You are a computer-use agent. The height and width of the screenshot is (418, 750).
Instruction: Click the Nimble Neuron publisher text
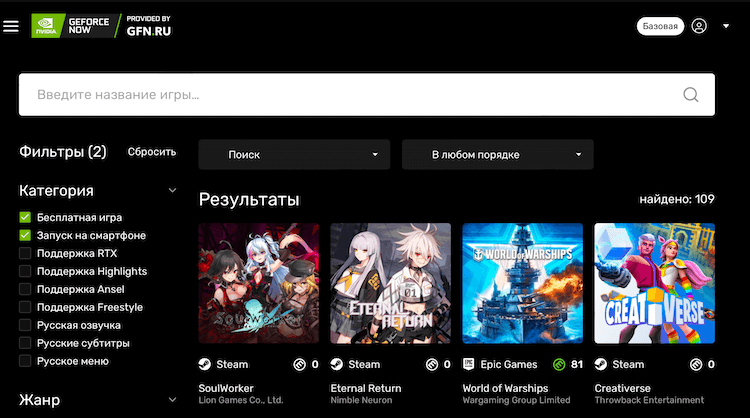361,400
